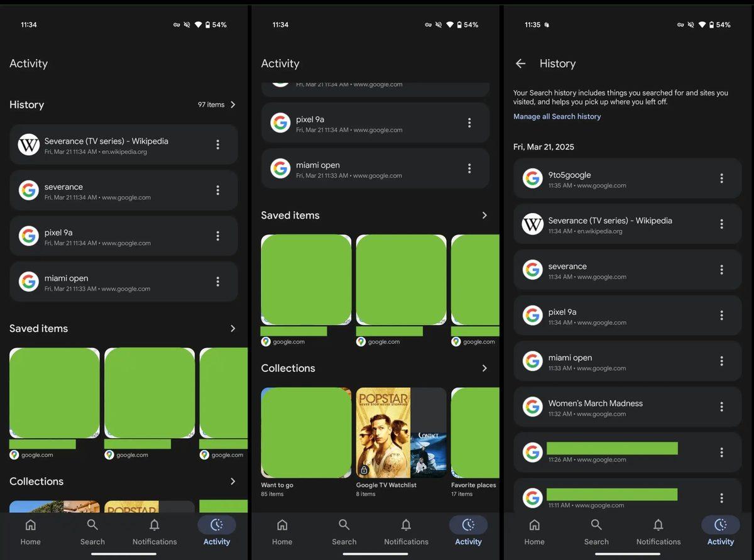Switch to Notifications tab in the leftmost screen

(x=155, y=531)
